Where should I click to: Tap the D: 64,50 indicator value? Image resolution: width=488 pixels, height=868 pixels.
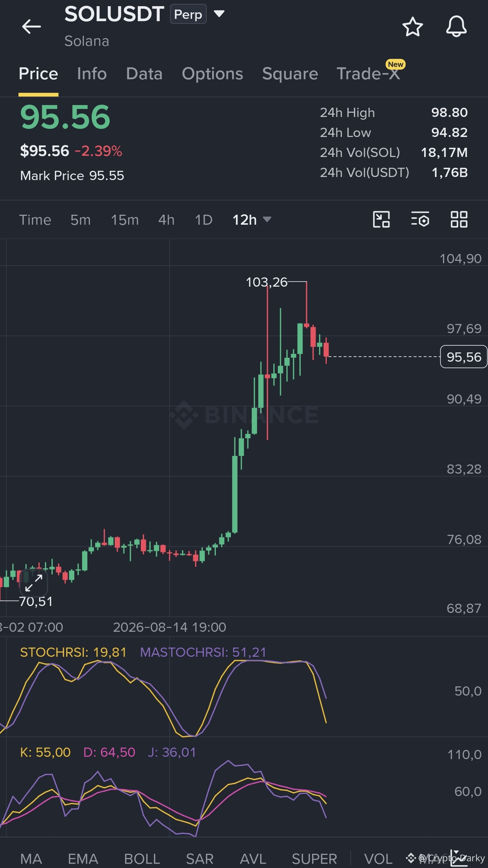point(109,752)
